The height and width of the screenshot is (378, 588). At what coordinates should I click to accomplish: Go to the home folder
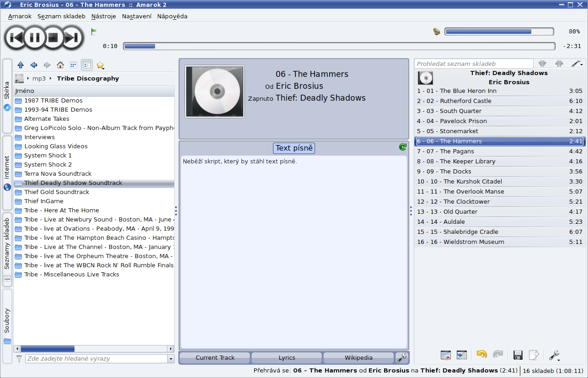[x=60, y=65]
